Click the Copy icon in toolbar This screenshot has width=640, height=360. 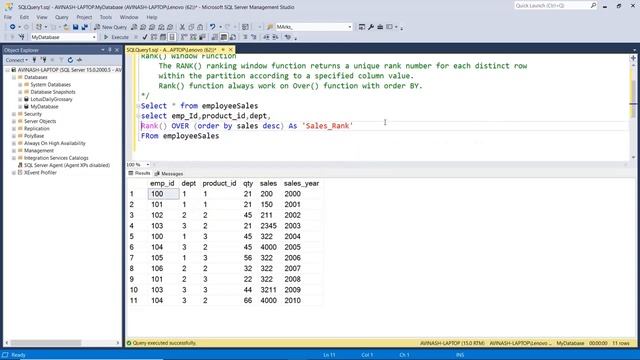(x=191, y=27)
